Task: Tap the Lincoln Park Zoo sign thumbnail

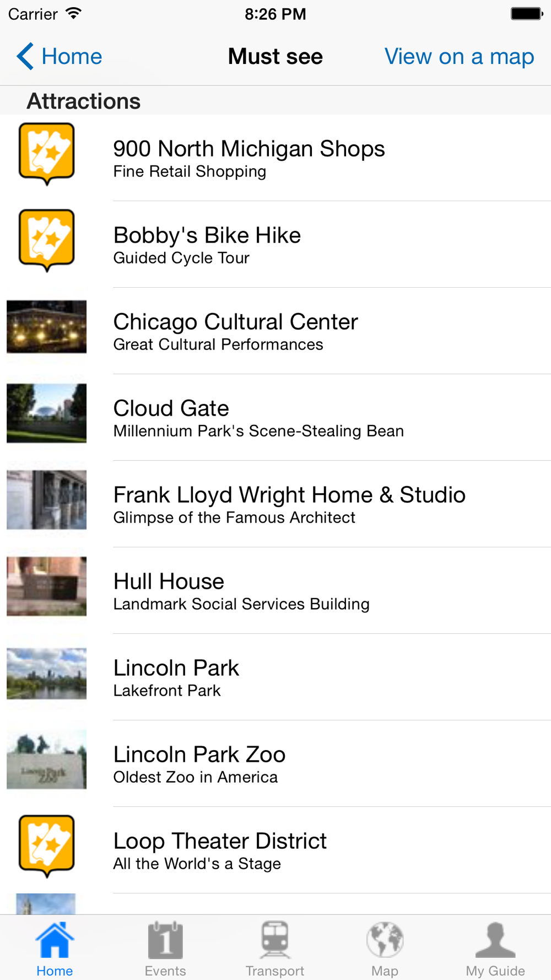Action: 47,759
